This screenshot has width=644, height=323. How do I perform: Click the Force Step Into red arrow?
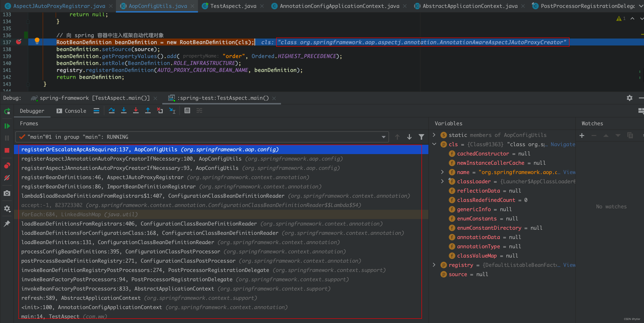[136, 111]
